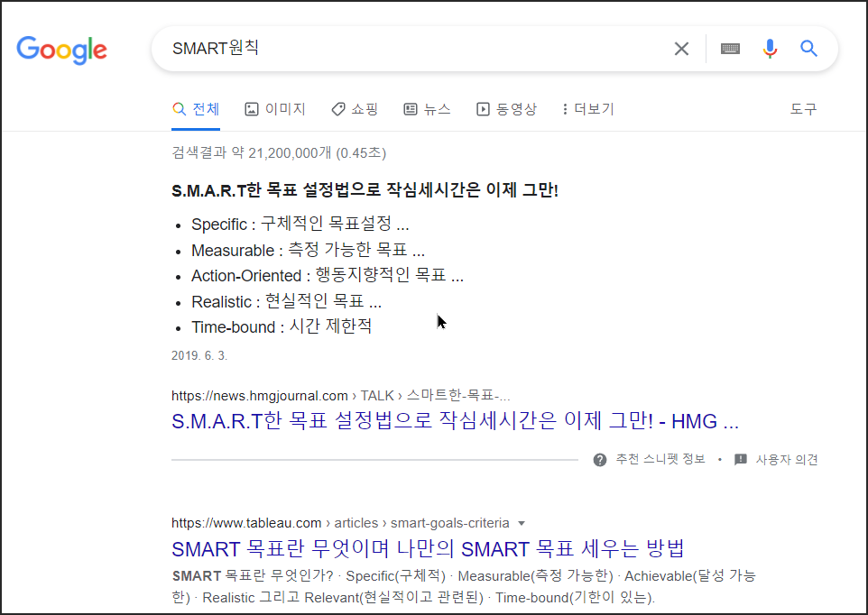Open 추천 스니펫 정보 link
The width and height of the screenshot is (868, 615).
660,460
